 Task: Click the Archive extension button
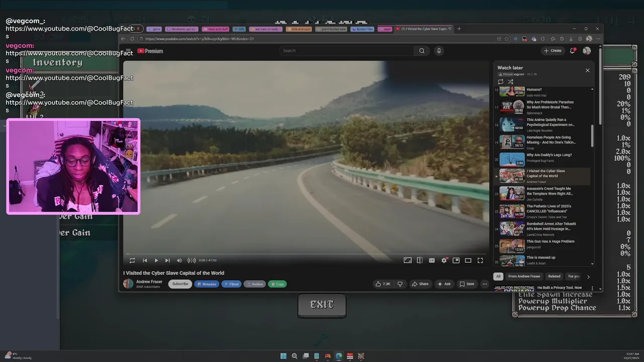pos(255,284)
